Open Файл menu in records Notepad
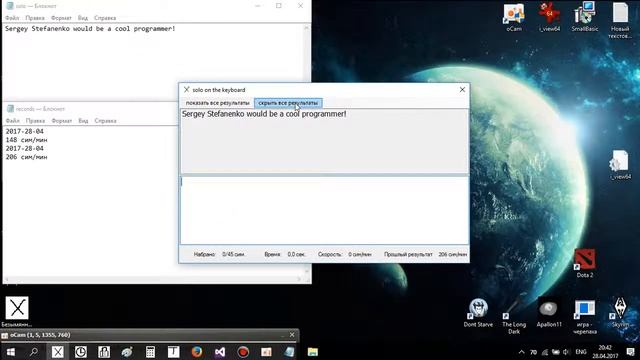 coord(13,121)
